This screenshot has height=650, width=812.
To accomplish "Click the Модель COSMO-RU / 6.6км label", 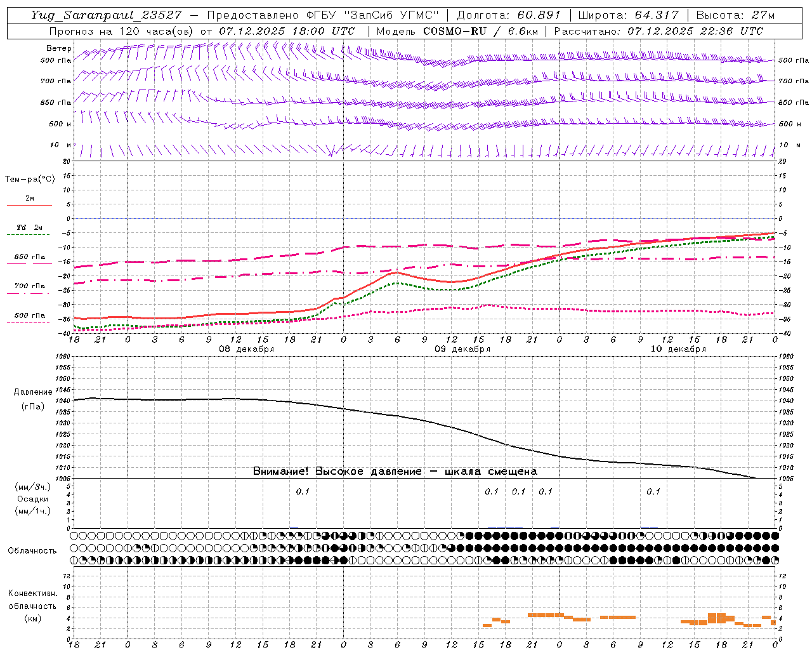I will [x=457, y=31].
